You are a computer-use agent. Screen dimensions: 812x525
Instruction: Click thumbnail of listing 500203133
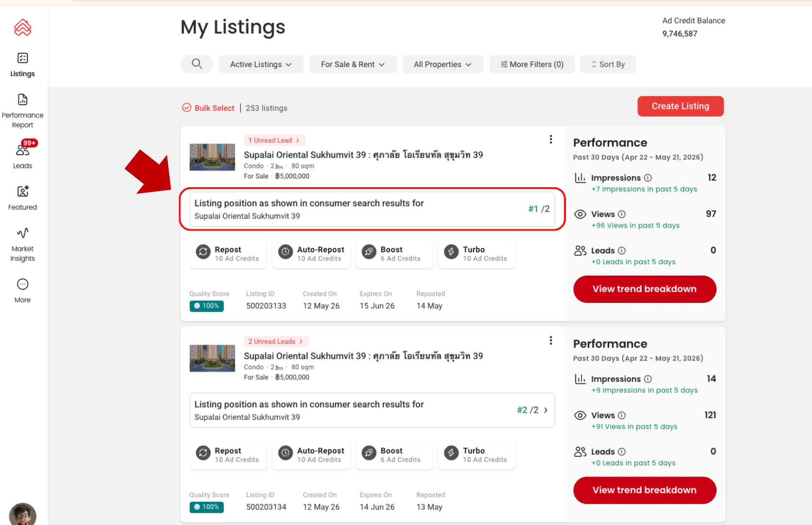coord(212,157)
